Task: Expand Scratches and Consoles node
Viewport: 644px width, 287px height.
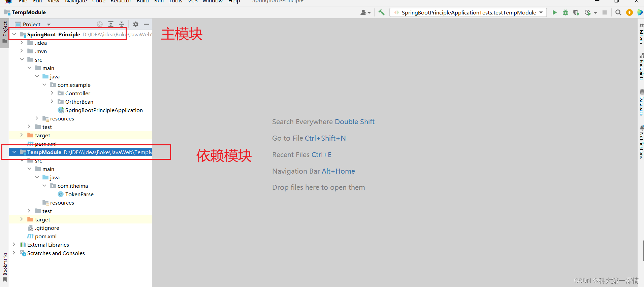Action: (x=14, y=253)
